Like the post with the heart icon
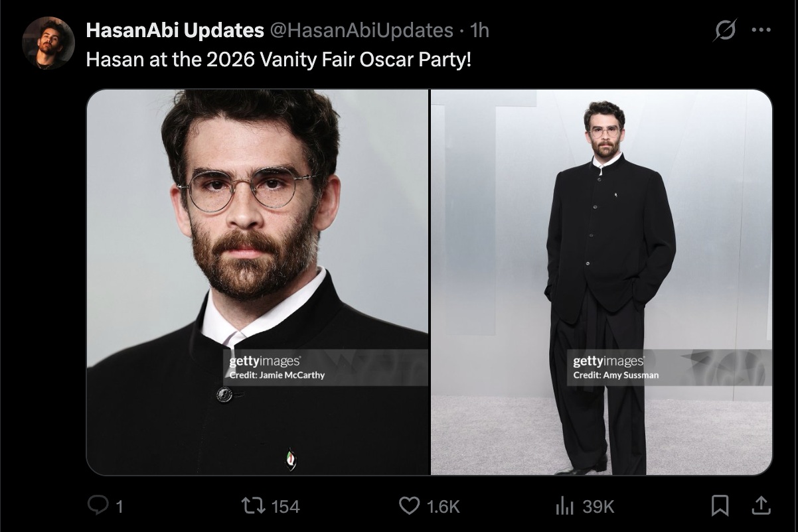798x532 pixels. [409, 506]
